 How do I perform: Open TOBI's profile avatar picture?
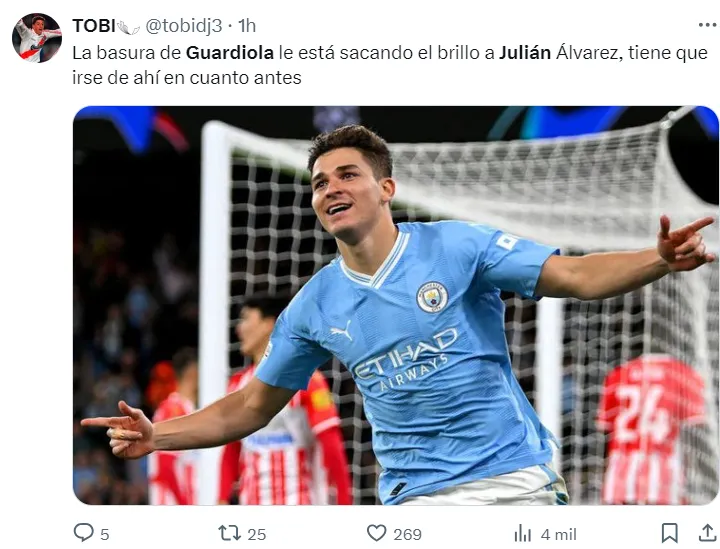[x=37, y=38]
